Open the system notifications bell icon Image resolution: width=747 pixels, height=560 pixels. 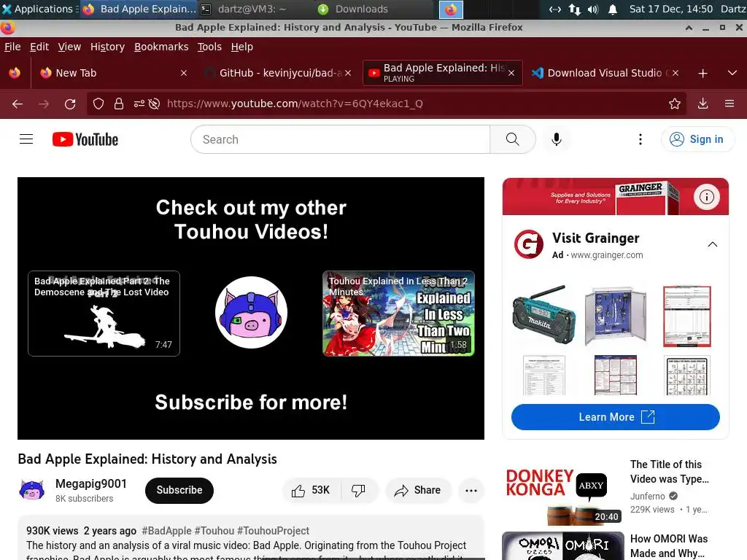pyautogui.click(x=613, y=9)
